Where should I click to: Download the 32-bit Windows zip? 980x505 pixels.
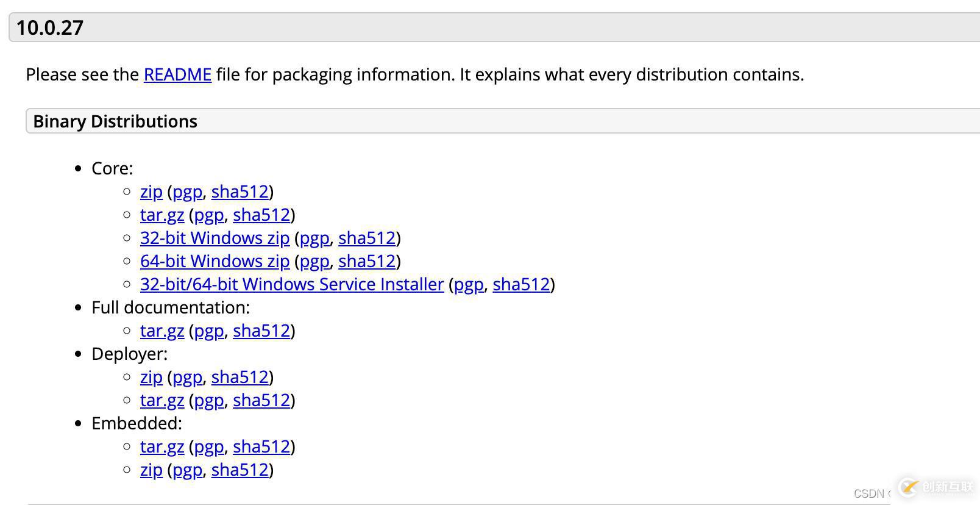point(215,238)
